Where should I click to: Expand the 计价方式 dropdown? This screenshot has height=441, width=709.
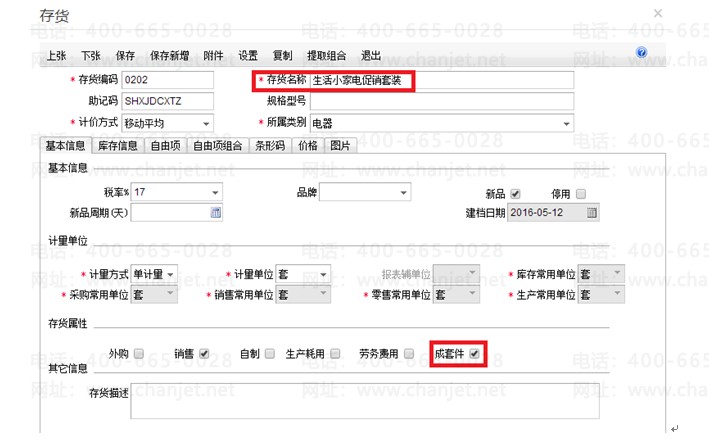206,123
